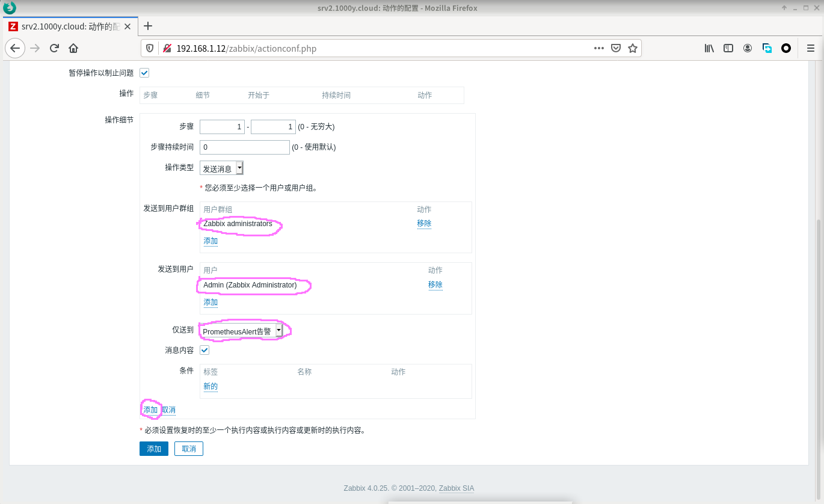Go to the Firefox home page

pos(73,48)
